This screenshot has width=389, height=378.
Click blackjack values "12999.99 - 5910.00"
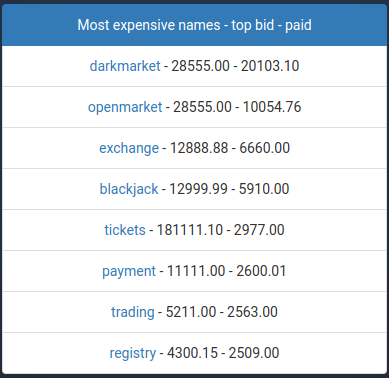pyautogui.click(x=229, y=189)
